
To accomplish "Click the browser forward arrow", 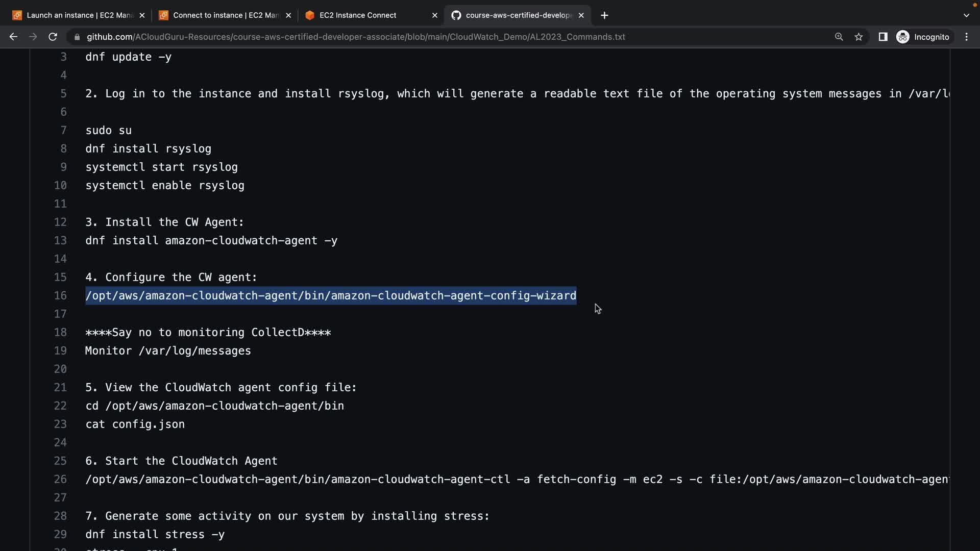I will pyautogui.click(x=33, y=37).
